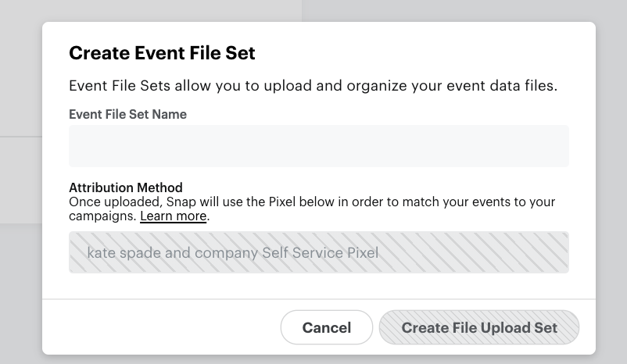Click the striped Attribution Method pixel box
This screenshot has width=627, height=364.
(x=469, y=252)
